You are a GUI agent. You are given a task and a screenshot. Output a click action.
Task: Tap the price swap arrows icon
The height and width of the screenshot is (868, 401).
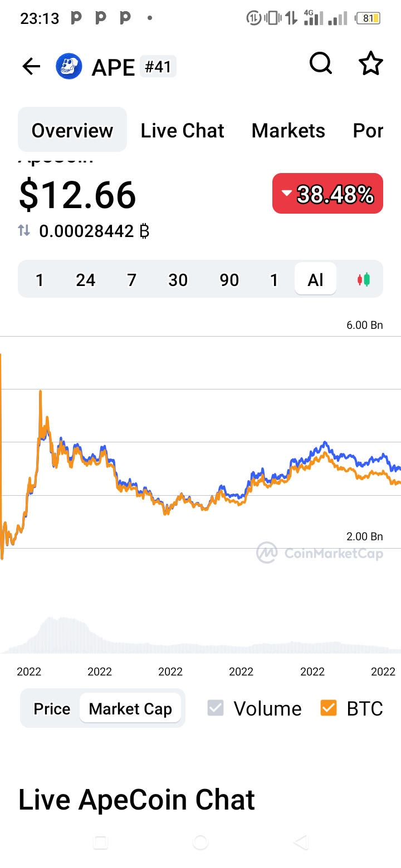click(x=24, y=230)
